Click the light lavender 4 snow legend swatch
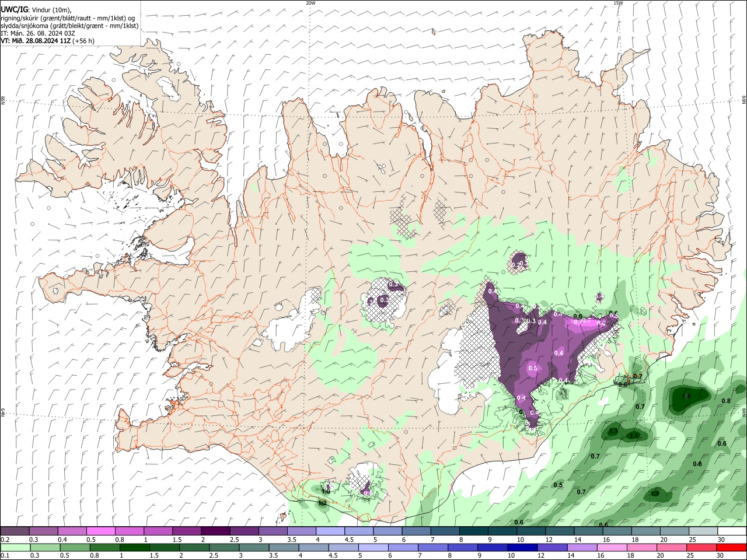 pyautogui.click(x=330, y=531)
